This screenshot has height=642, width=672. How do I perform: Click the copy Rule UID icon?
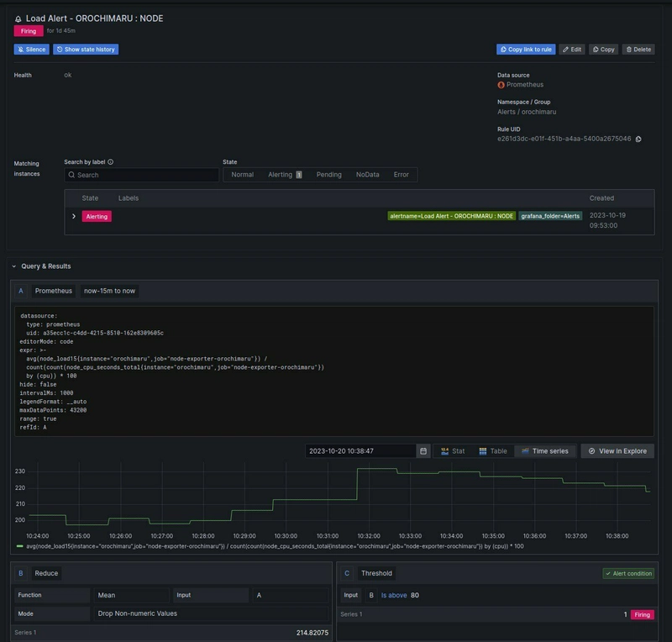point(639,139)
